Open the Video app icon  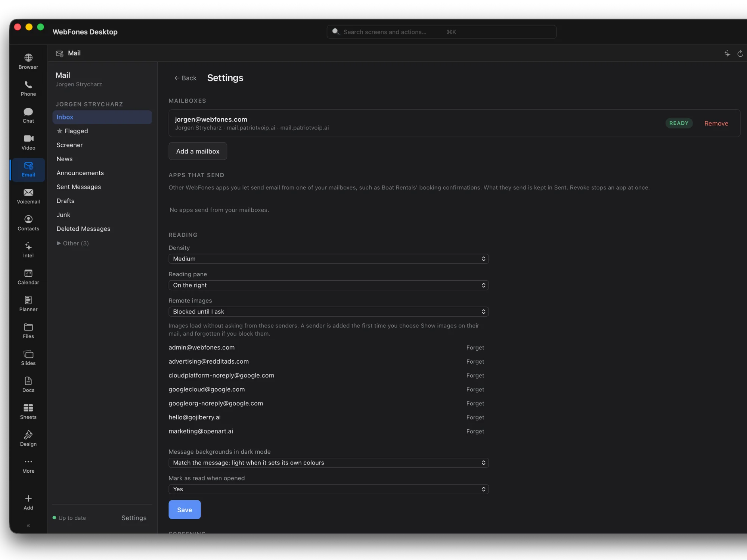pos(28,142)
